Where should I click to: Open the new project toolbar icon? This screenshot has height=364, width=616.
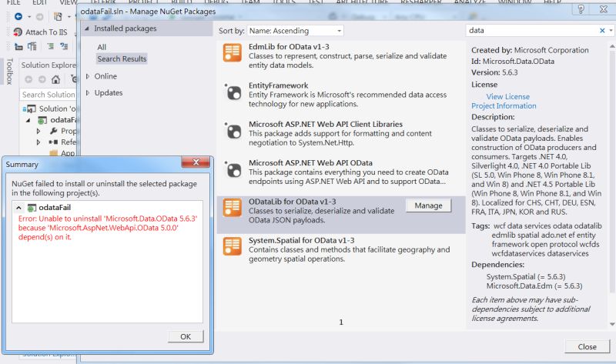[x=58, y=16]
